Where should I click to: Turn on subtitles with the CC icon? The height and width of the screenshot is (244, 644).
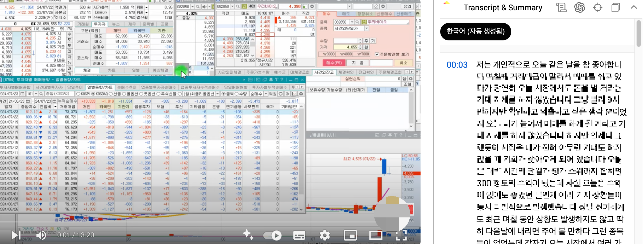(x=299, y=235)
